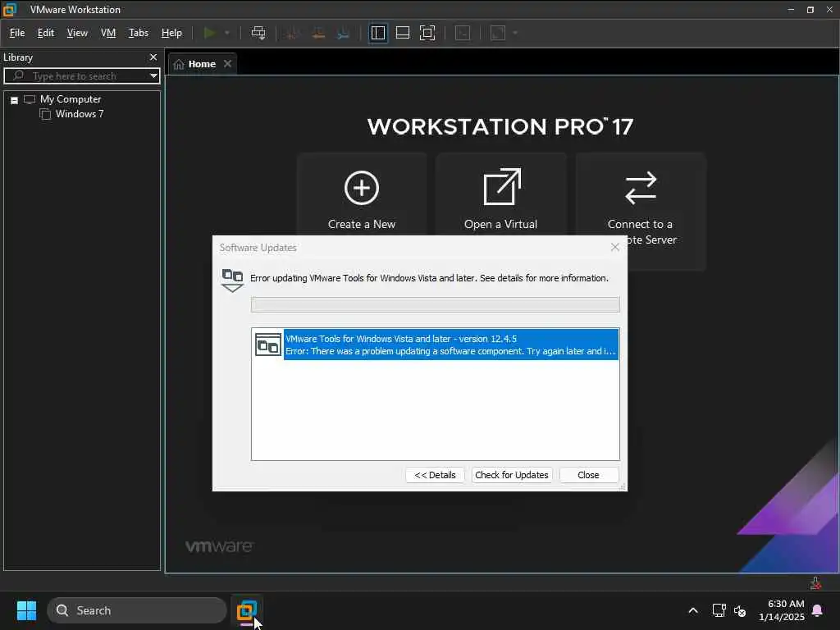The width and height of the screenshot is (840, 630).
Task: Close the Home tab
Action: [x=228, y=64]
